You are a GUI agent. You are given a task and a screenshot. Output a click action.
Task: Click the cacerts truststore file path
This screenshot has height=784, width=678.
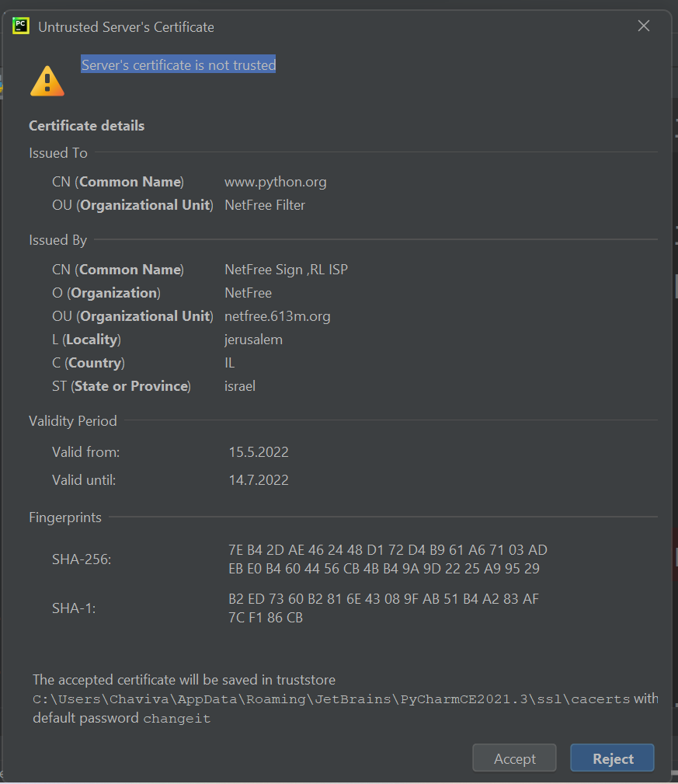[331, 699]
